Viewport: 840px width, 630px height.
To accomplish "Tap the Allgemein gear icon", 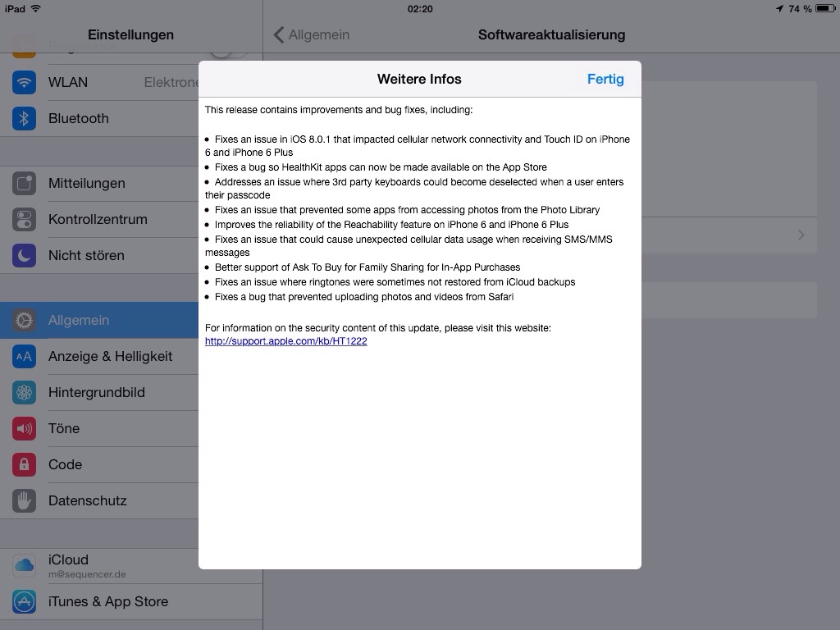I will 24,321.
